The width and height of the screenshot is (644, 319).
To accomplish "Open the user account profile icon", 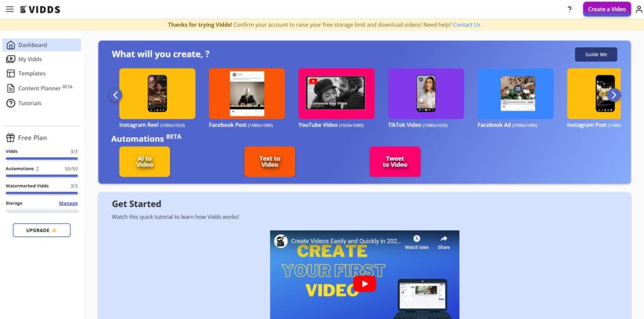I will tap(637, 9).
